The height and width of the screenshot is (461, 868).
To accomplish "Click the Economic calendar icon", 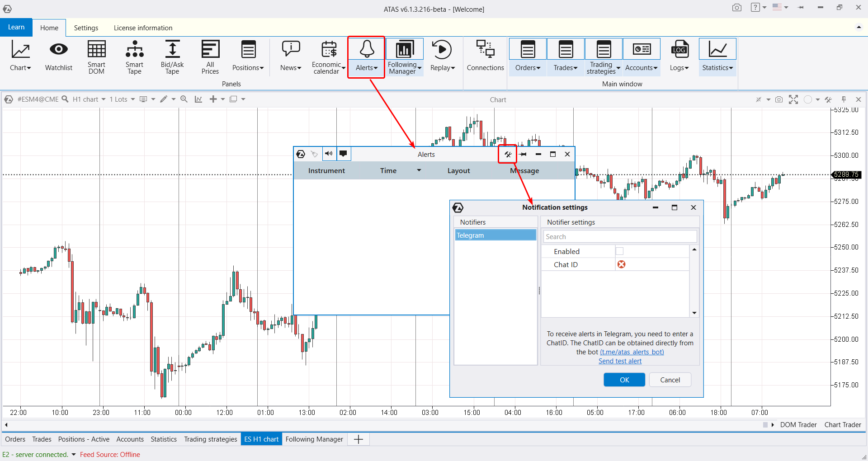I will point(328,50).
